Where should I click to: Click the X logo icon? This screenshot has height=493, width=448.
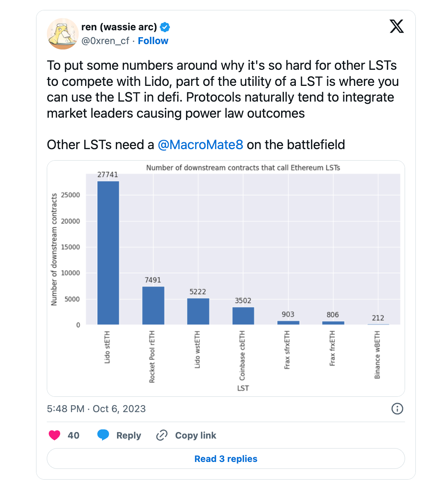click(397, 26)
